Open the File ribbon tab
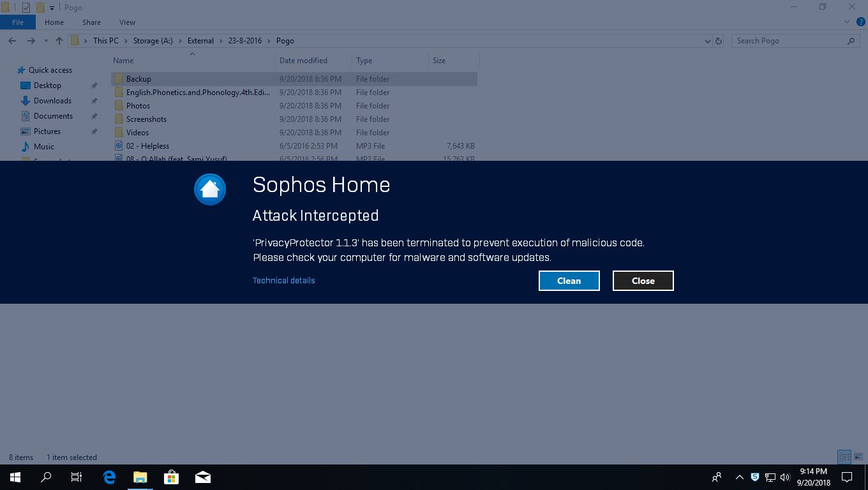 point(18,22)
